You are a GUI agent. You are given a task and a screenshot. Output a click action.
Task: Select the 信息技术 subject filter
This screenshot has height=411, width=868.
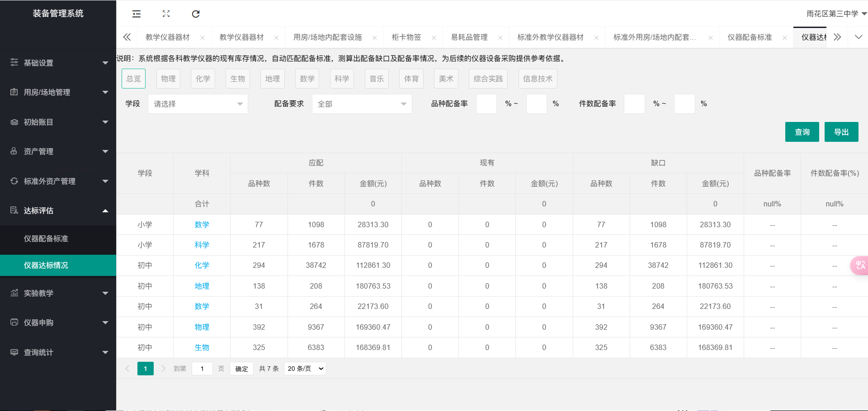tap(538, 79)
